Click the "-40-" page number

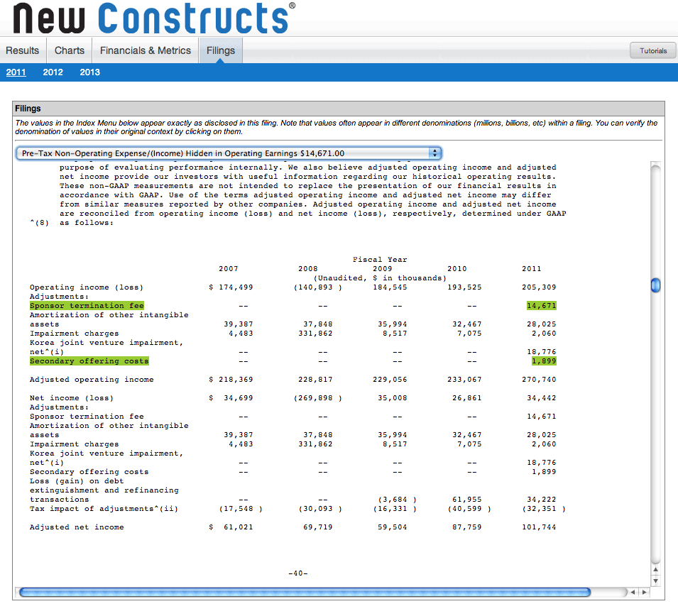pos(298,573)
